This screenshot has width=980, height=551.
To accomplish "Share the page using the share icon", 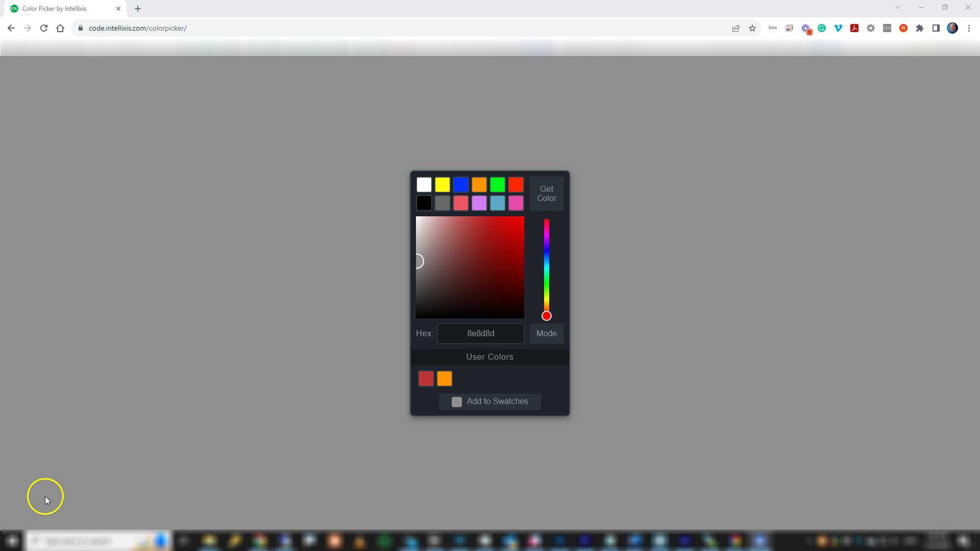I will [x=736, y=28].
